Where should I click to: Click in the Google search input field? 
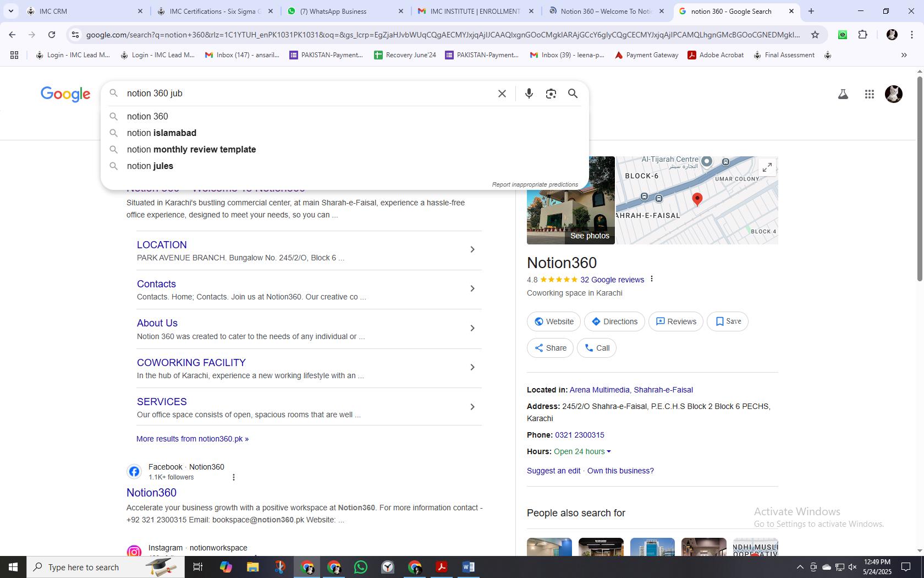(308, 94)
